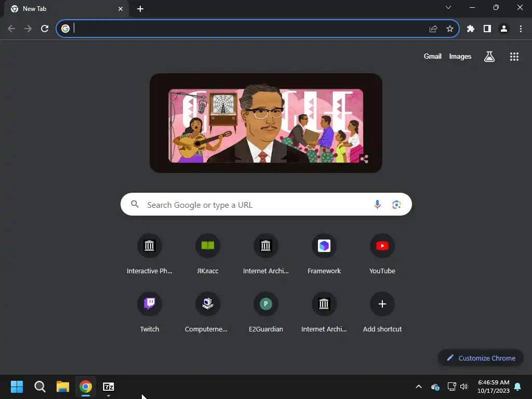Open the second-row Internet Archi... shortcut

click(x=324, y=312)
